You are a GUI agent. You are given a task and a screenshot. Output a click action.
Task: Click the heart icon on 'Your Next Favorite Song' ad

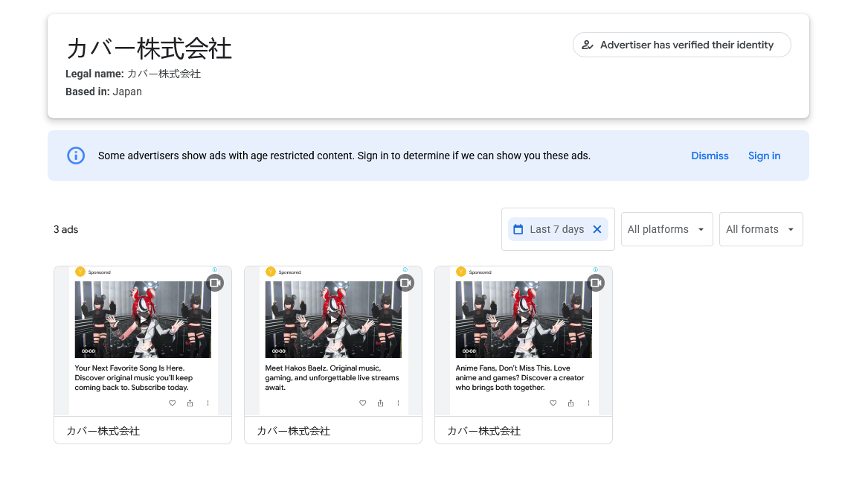pyautogui.click(x=172, y=403)
